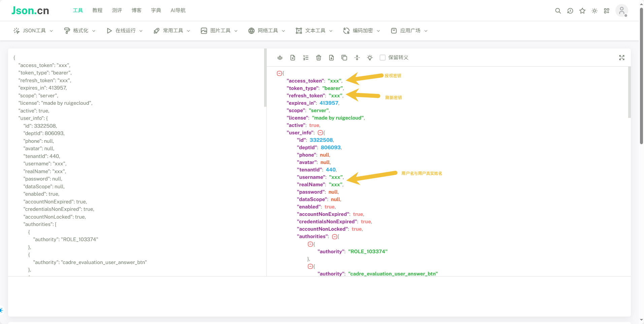Screen dimensions: 644x324
Task: Open the AI导航 nav item
Action: (x=178, y=10)
